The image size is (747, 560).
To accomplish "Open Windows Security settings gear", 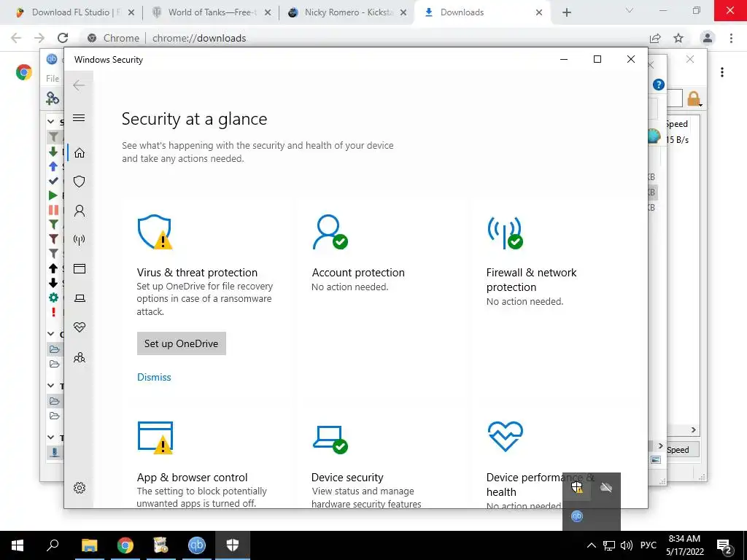I will [79, 488].
